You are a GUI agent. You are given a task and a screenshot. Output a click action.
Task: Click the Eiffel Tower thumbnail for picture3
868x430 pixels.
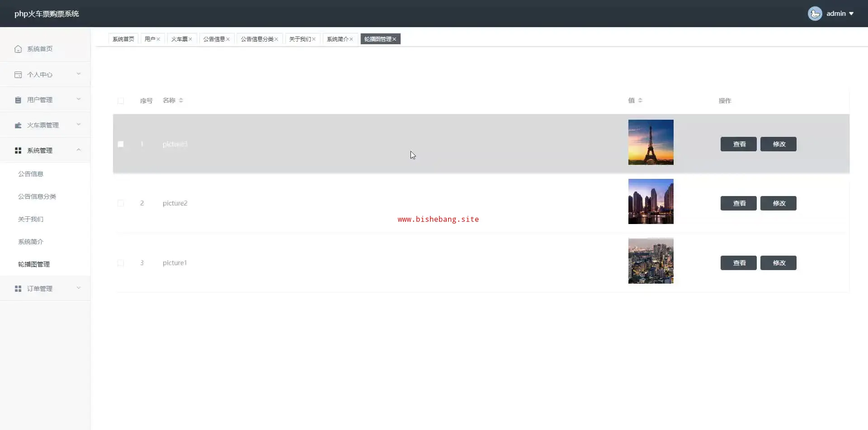tap(651, 142)
